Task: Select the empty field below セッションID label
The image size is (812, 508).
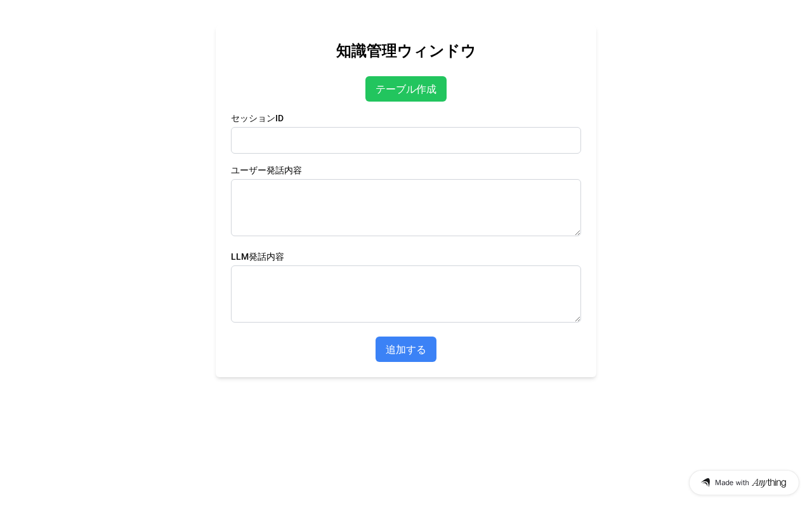Action: pyautogui.click(x=406, y=140)
